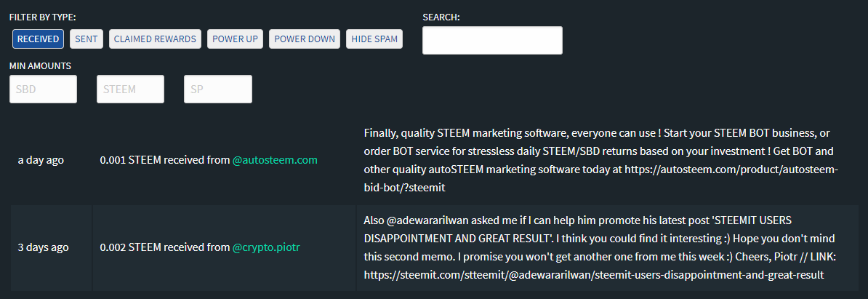
Task: Click the steemit.com post link in memo
Action: 594,275
